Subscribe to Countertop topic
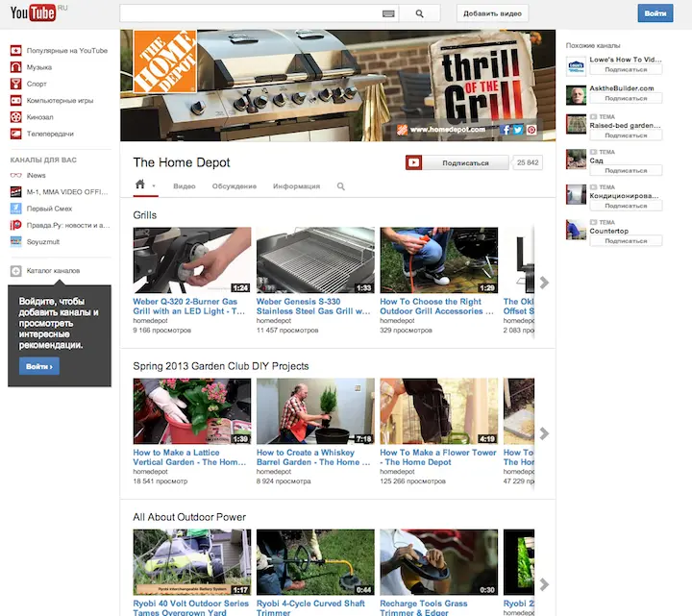 (x=626, y=241)
